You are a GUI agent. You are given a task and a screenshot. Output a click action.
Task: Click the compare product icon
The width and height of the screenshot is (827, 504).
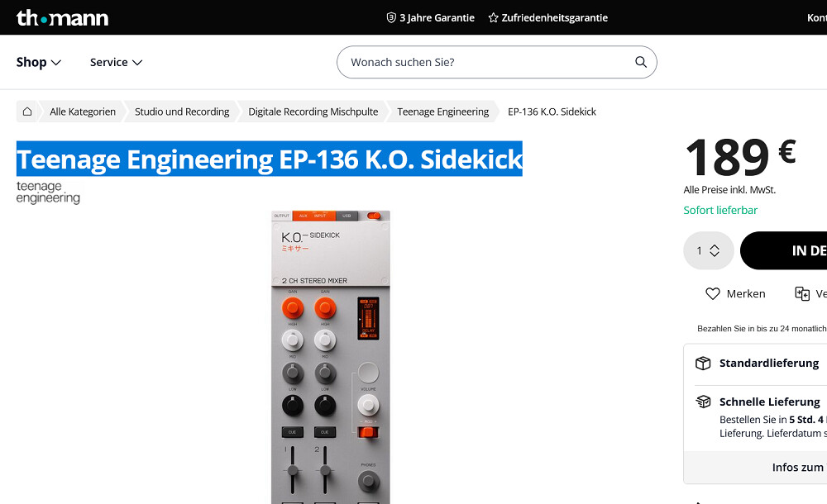coord(802,293)
